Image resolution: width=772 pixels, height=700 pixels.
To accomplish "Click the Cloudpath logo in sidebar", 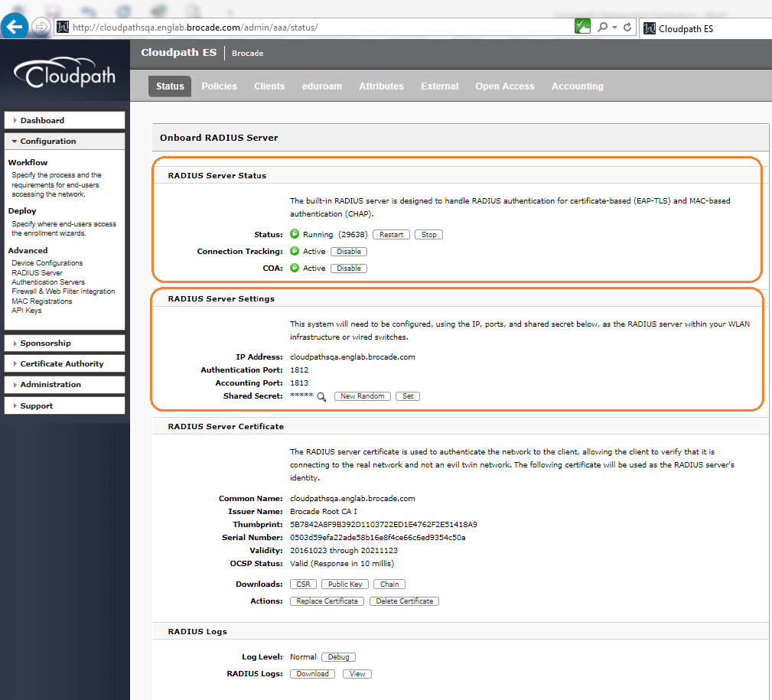I will tap(64, 73).
